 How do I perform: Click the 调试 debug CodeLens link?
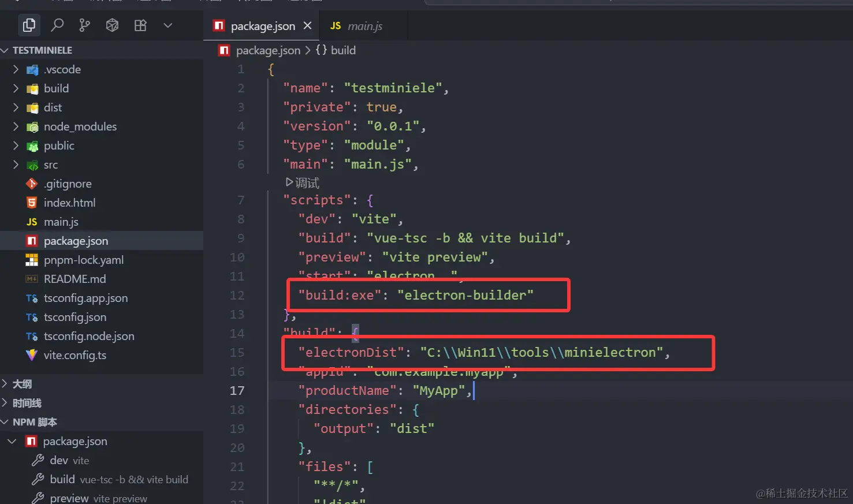[x=303, y=183]
